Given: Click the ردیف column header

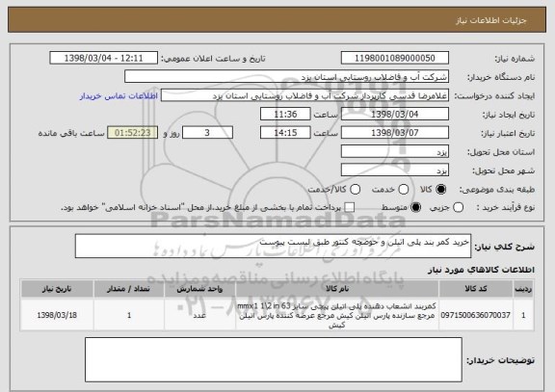Looking at the screenshot, I should 523,289.
